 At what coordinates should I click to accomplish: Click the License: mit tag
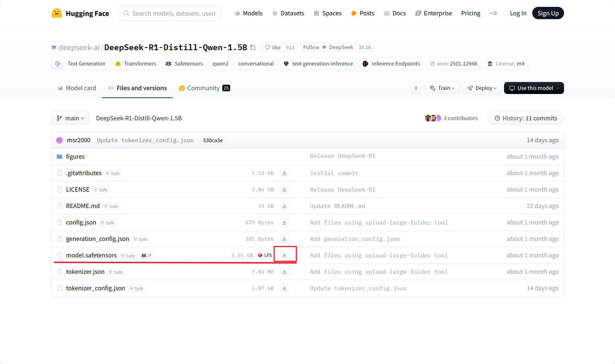click(x=506, y=64)
